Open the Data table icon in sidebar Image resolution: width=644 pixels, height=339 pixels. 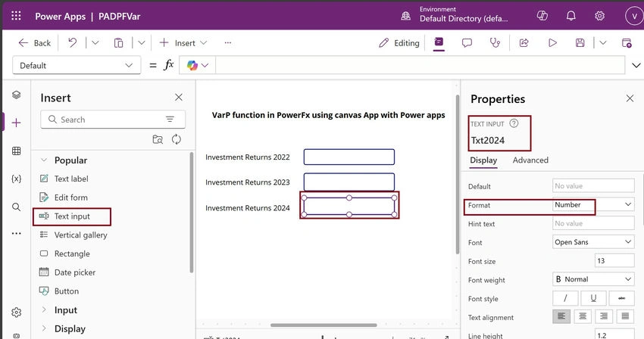coord(17,151)
